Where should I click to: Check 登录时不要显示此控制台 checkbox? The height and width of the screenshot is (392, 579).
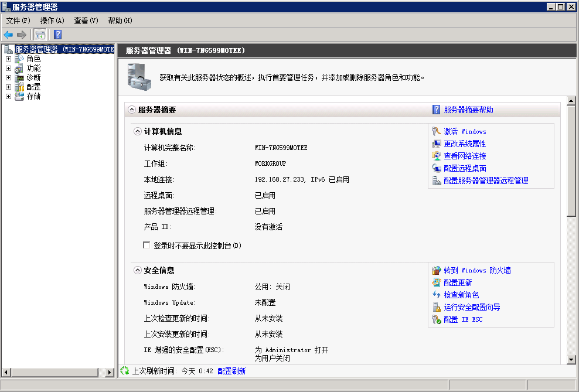point(147,245)
